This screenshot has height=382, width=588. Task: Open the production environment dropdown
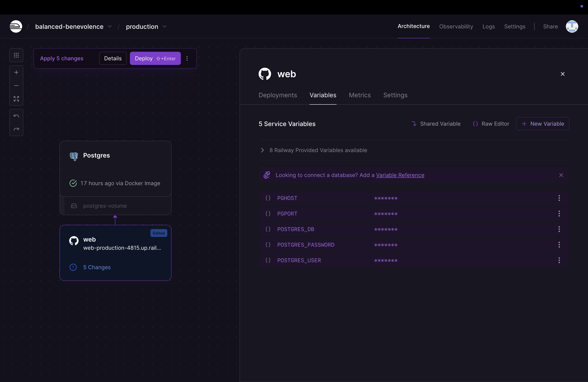(164, 26)
